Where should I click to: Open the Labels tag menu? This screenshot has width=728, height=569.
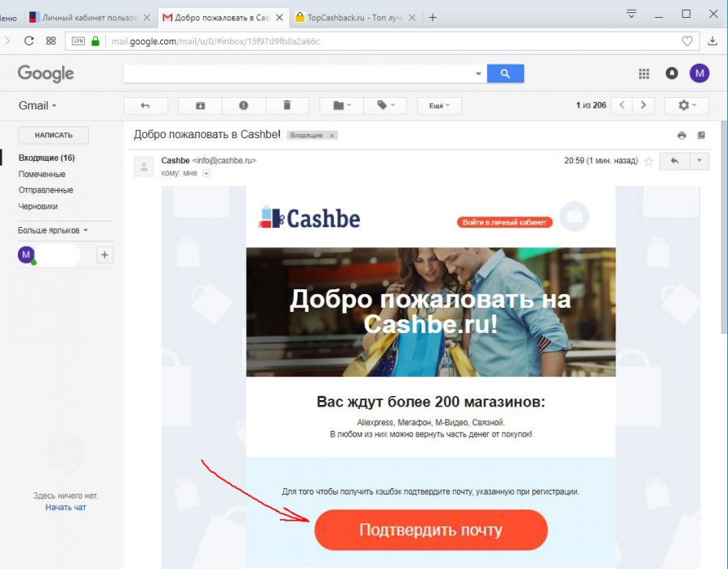385,106
